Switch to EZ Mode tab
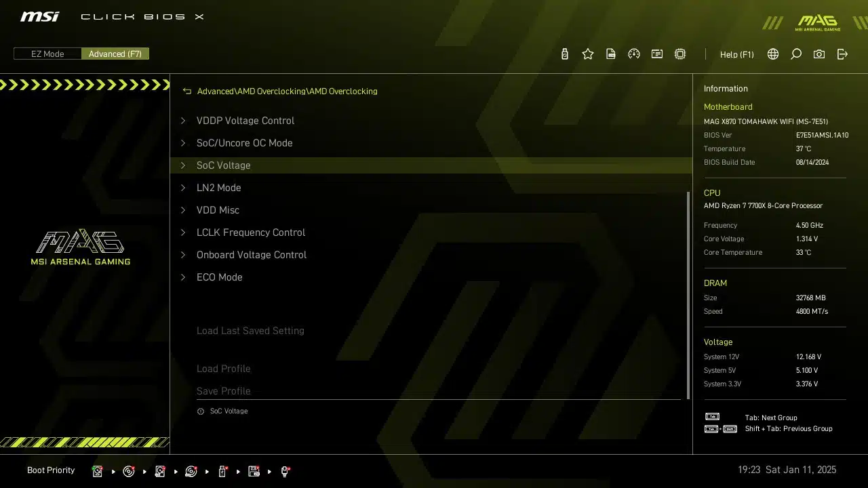The width and height of the screenshot is (868, 488). point(47,54)
